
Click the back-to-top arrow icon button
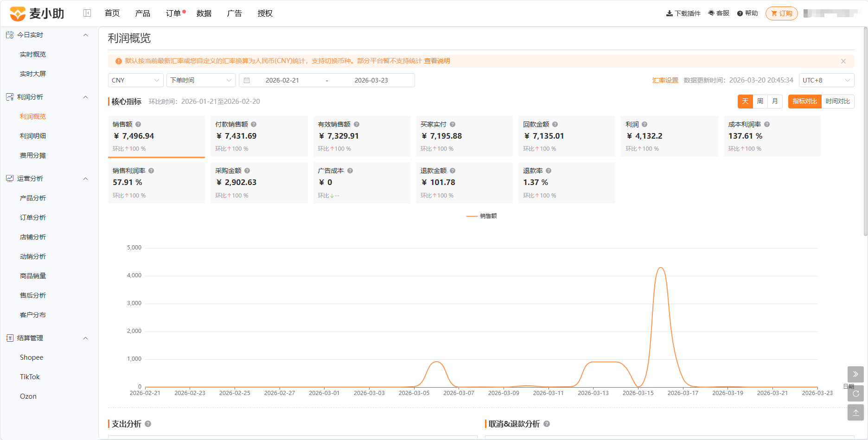click(x=855, y=413)
